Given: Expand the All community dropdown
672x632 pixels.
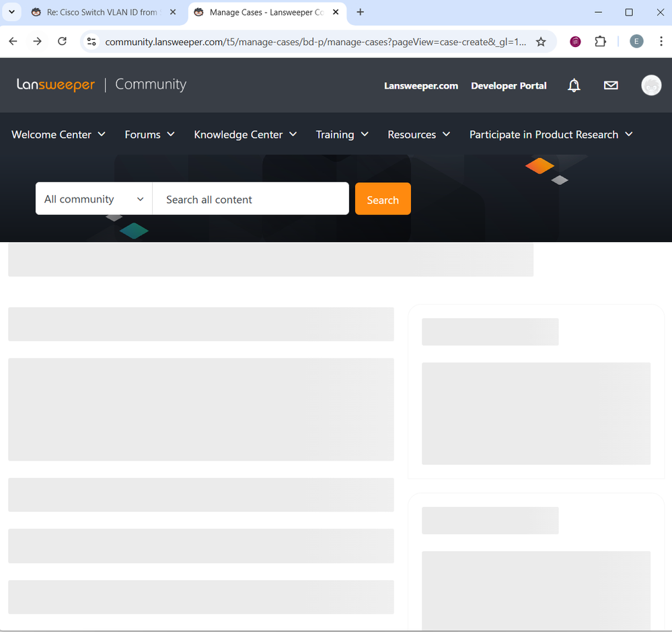Looking at the screenshot, I should tap(94, 199).
